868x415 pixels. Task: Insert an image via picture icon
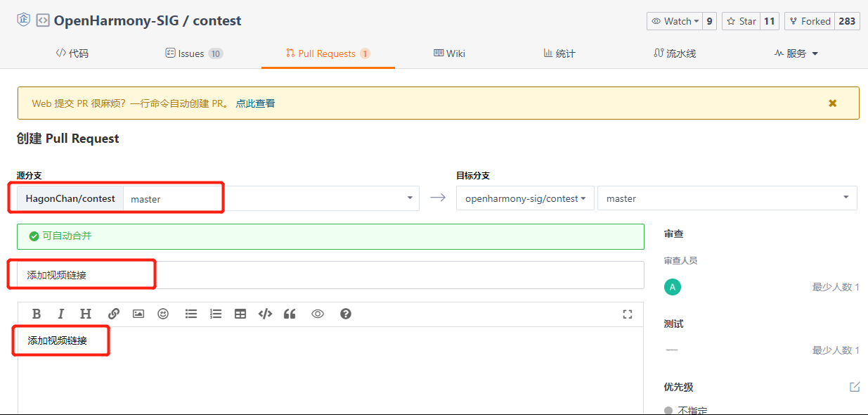(138, 314)
